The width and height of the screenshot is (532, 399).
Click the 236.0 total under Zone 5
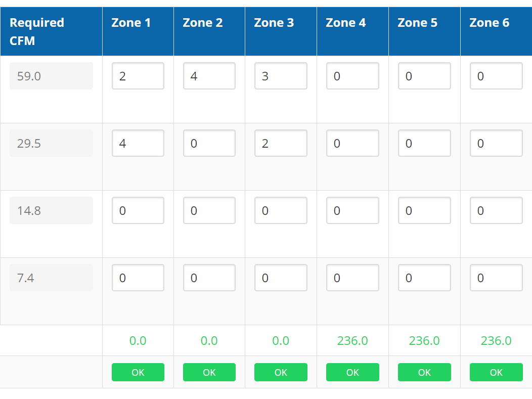click(424, 340)
